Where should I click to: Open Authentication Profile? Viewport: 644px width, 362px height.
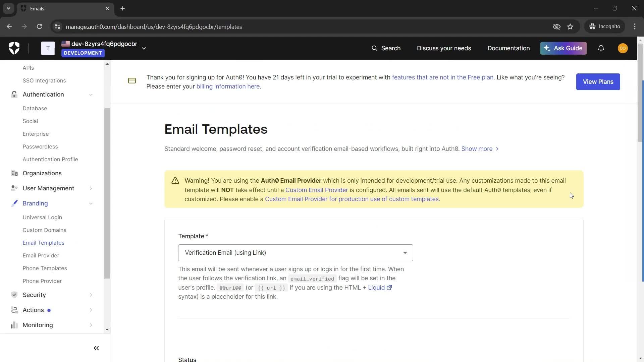click(50, 159)
